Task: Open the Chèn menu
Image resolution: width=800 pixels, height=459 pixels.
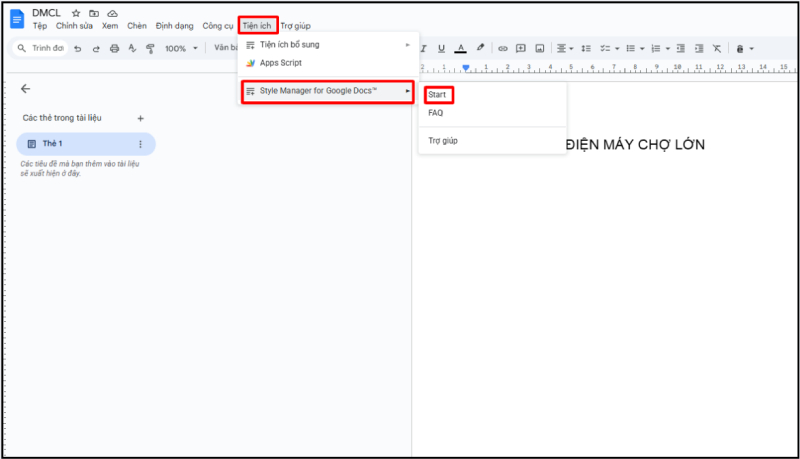Action: pos(137,26)
